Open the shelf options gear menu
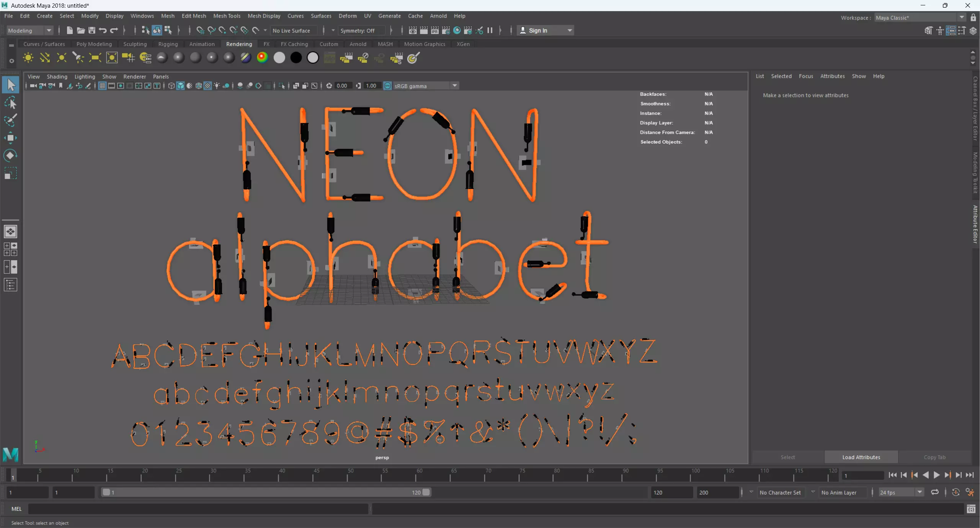The width and height of the screenshot is (980, 528). click(x=11, y=61)
